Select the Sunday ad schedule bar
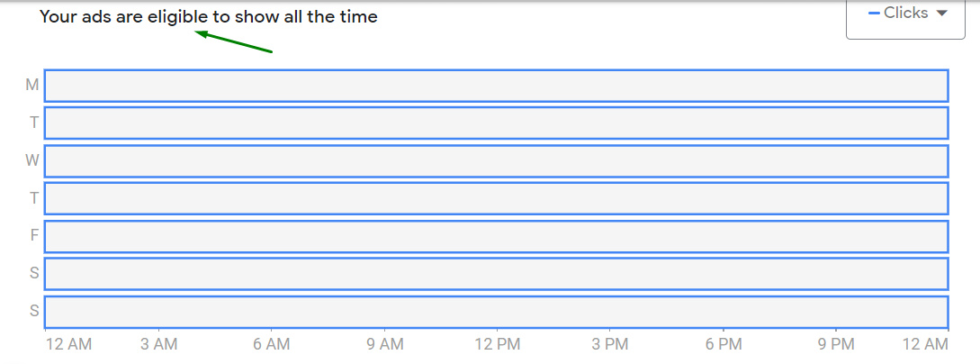Image resolution: width=980 pixels, height=364 pixels. 496,312
